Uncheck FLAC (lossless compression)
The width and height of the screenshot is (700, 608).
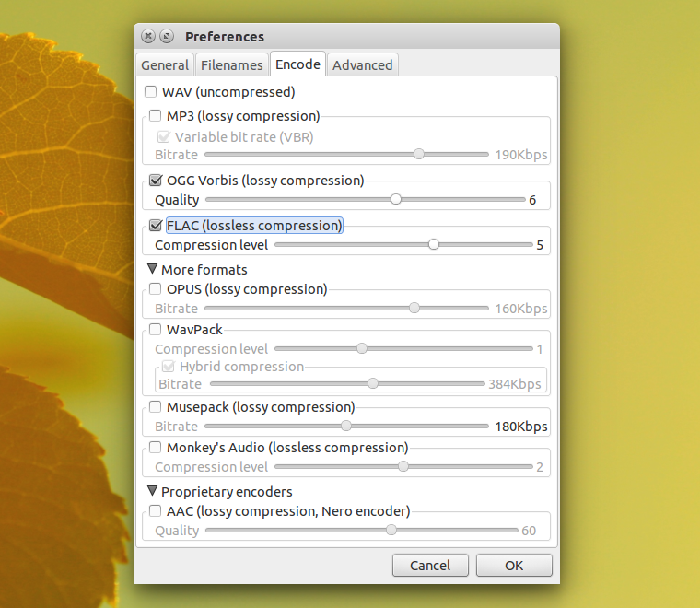point(156,226)
